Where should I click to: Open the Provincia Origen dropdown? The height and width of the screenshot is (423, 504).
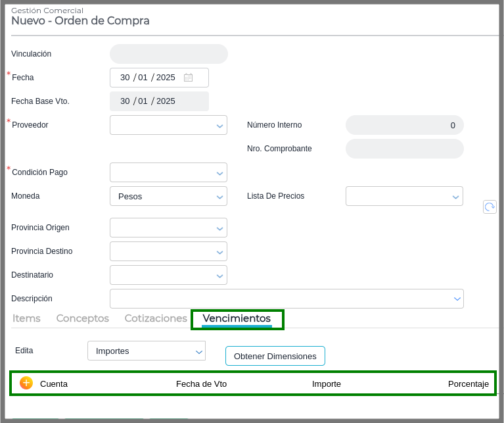(168, 228)
